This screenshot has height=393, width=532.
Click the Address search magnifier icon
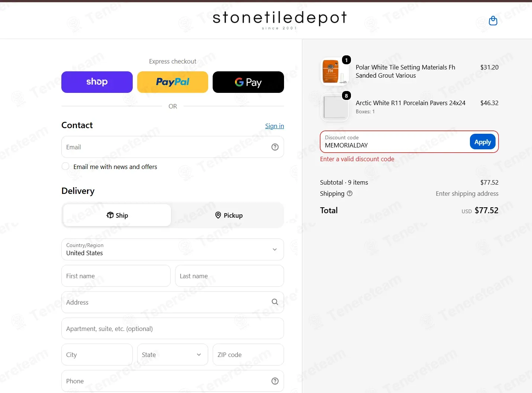(275, 302)
